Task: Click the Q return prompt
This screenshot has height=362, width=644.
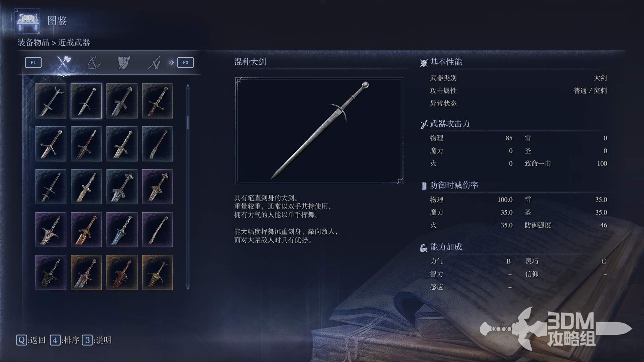Action: pyautogui.click(x=31, y=340)
